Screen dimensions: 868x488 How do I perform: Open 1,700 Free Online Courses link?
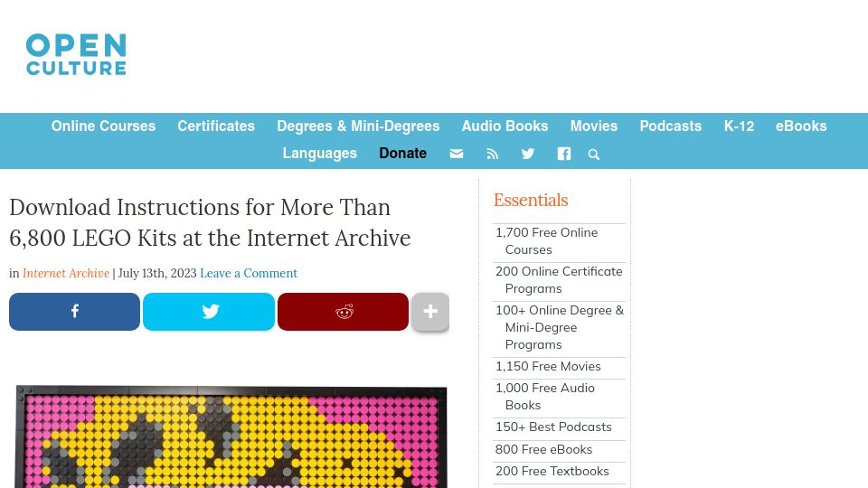pos(546,241)
